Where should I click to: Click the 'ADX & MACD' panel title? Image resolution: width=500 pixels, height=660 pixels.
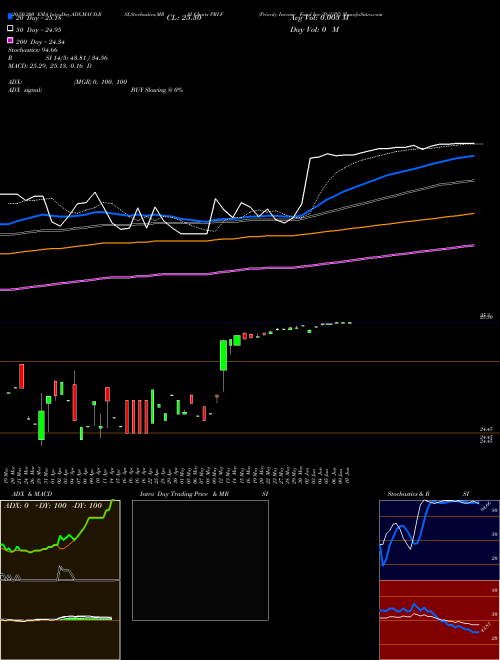click(32, 494)
